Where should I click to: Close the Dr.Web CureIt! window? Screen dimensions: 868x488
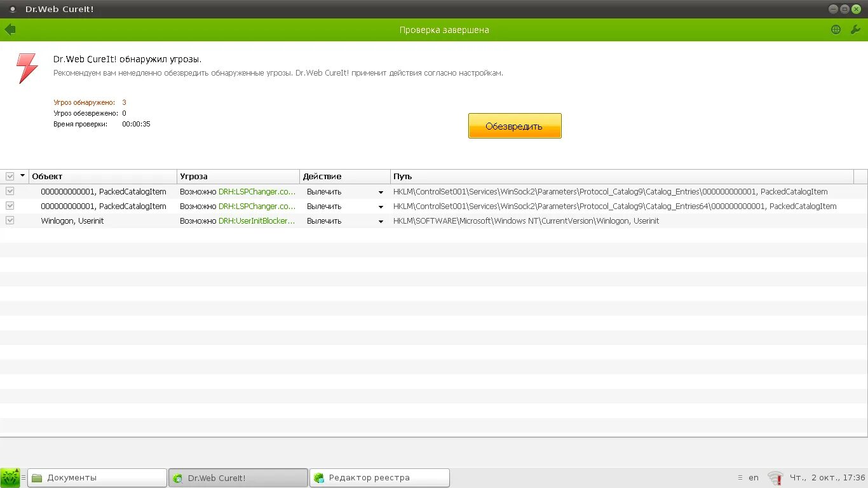click(856, 9)
